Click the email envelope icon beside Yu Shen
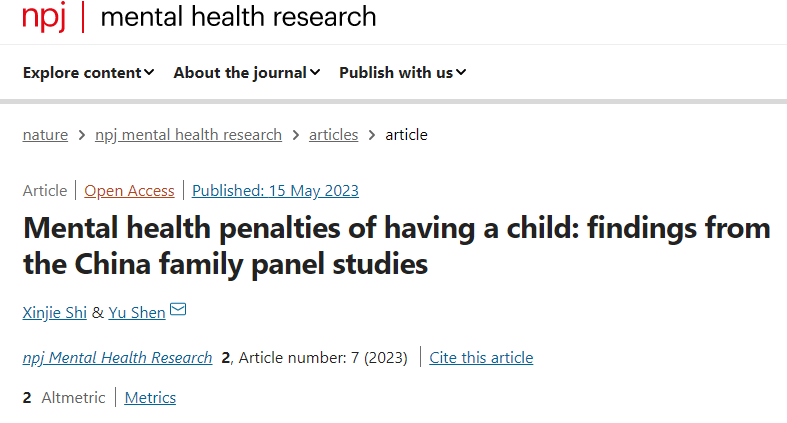The image size is (787, 423). (x=178, y=309)
